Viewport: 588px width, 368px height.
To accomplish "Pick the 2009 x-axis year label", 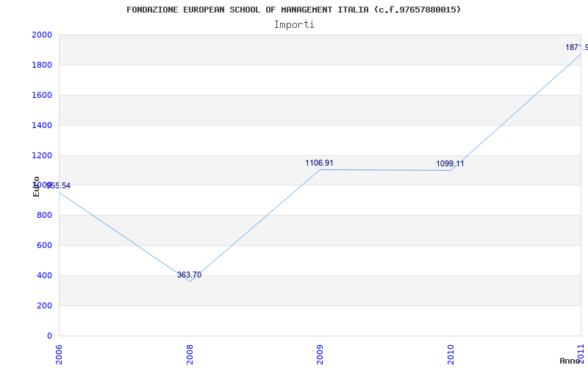I will (x=320, y=352).
